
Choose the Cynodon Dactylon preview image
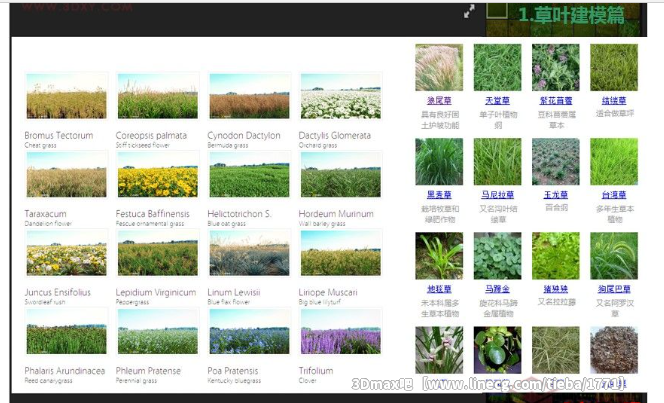249,97
